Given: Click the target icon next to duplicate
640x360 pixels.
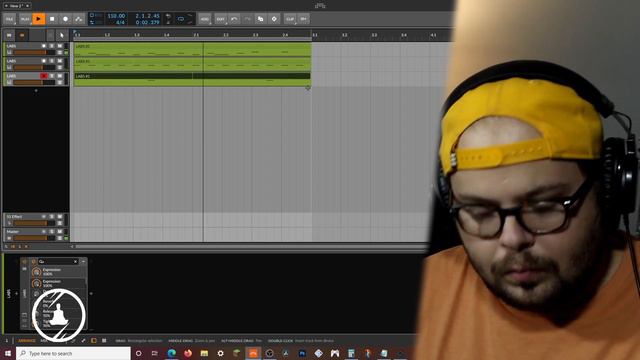Looking at the screenshot, I should (274, 19).
